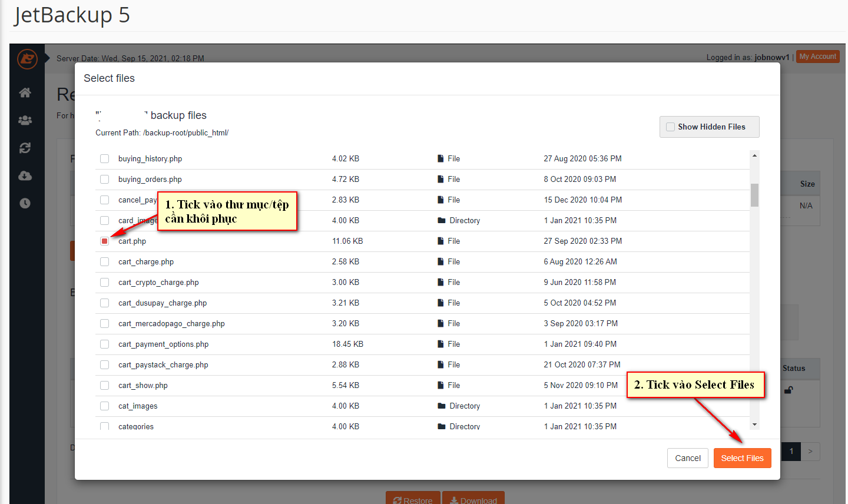Tick the cart_crypto_charge.php checkbox
The image size is (848, 504).
[x=104, y=282]
